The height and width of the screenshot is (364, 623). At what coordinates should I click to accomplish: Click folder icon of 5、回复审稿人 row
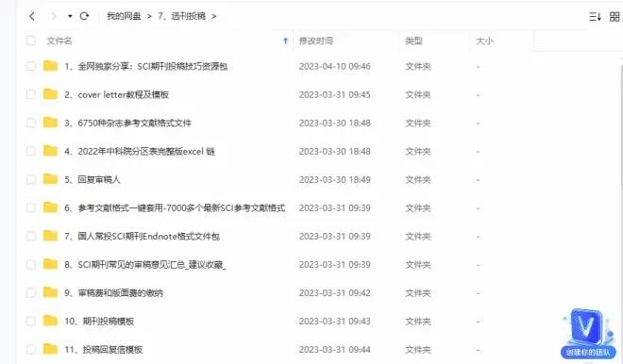pyautogui.click(x=50, y=179)
